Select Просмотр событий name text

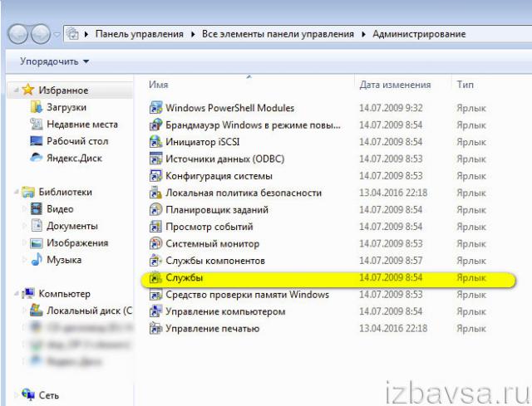209,227
